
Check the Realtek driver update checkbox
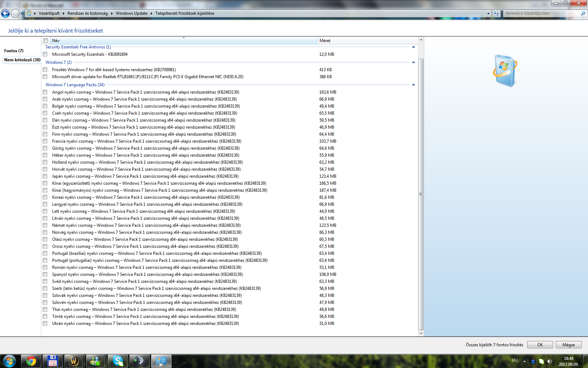coord(45,77)
